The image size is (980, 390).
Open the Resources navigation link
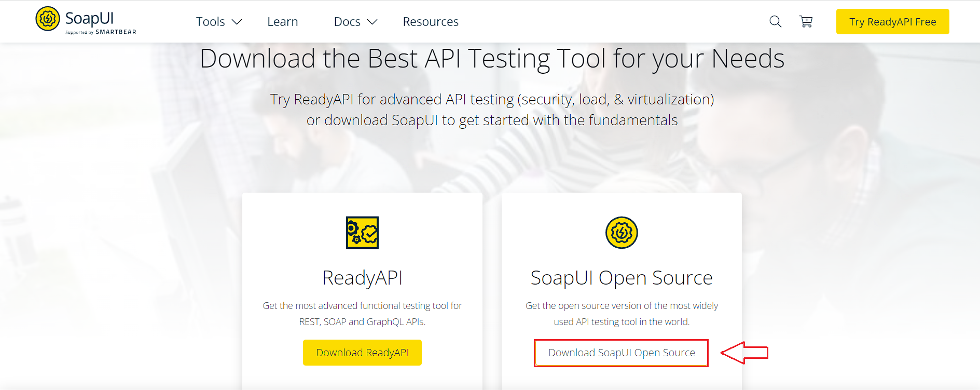(431, 22)
